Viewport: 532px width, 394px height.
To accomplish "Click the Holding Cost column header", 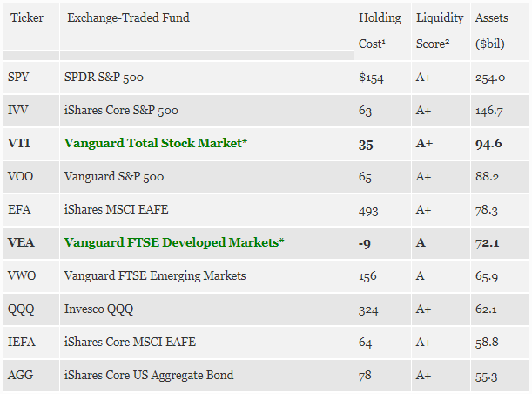I will click(x=380, y=31).
